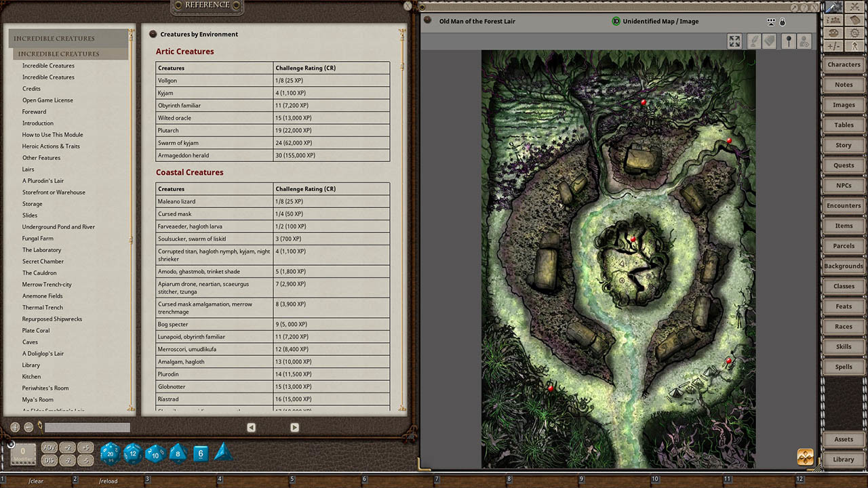Open the Options gear icon
This screenshot has width=868, height=488.
coord(854,33)
